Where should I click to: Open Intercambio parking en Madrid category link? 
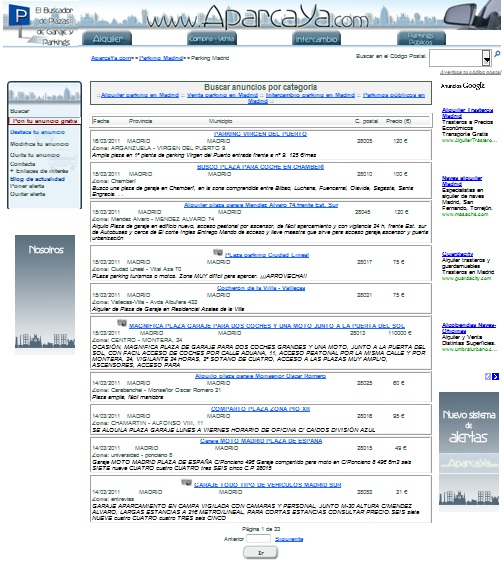coord(310,95)
